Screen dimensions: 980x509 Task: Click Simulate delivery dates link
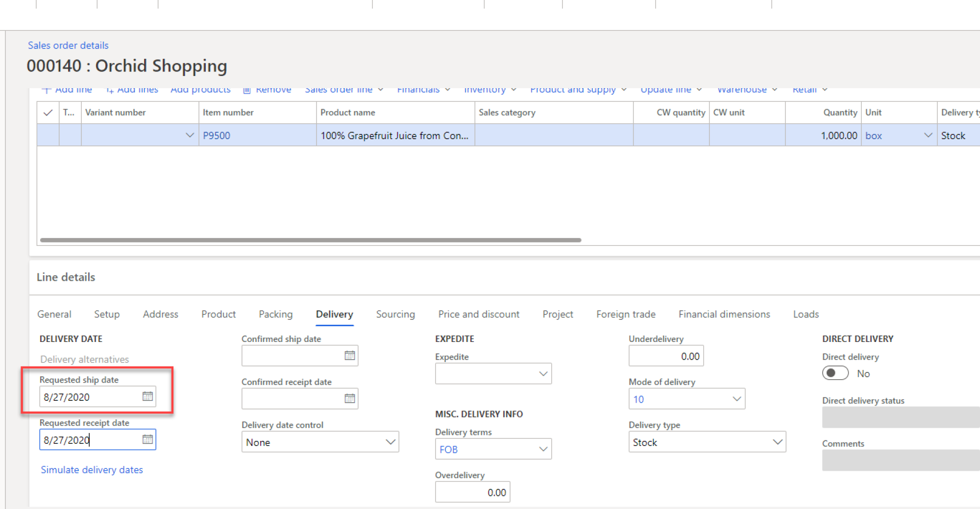[92, 469]
